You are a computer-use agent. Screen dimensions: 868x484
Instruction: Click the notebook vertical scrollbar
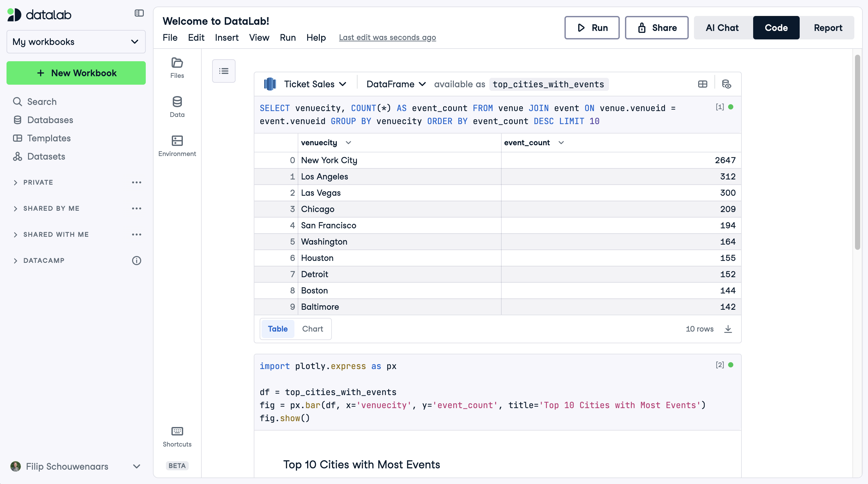pos(857,152)
